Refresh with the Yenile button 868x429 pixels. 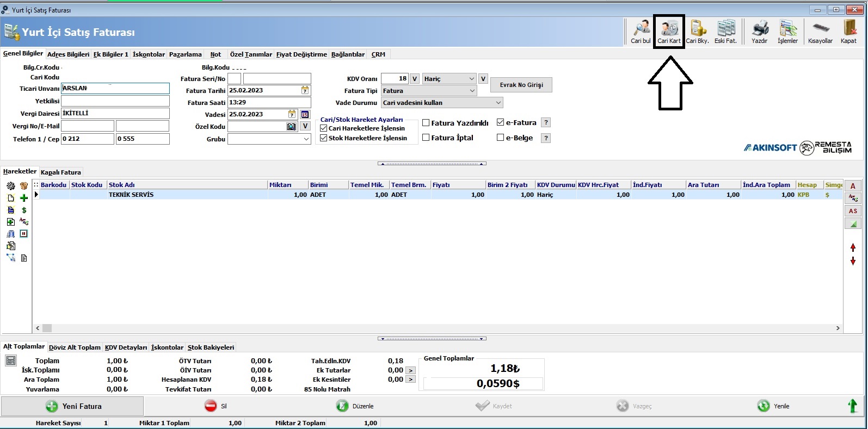click(773, 406)
